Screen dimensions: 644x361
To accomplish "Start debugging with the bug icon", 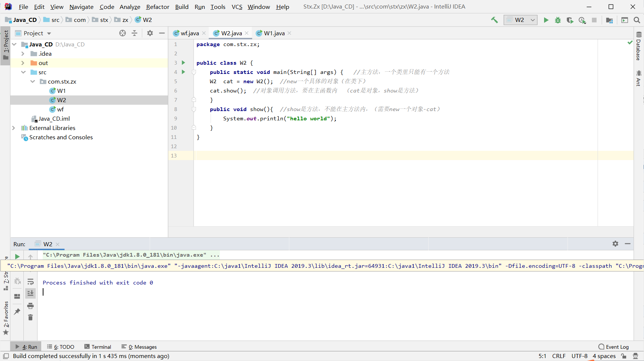I will coord(558,20).
